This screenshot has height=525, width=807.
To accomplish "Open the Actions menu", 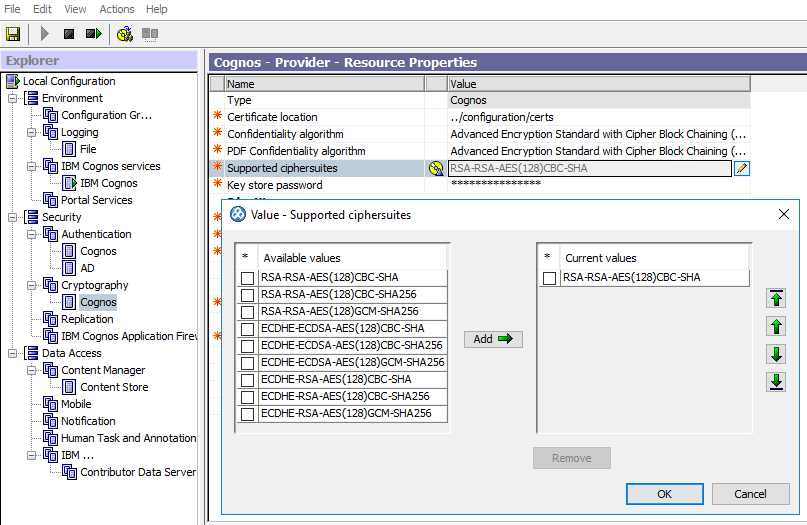I will tap(117, 9).
